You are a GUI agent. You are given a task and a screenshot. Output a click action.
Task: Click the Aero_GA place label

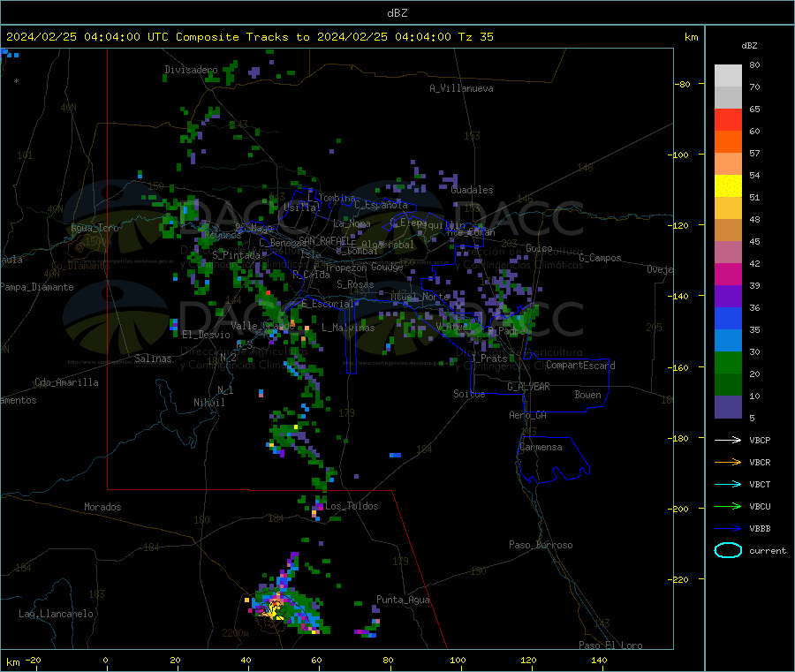528,415
